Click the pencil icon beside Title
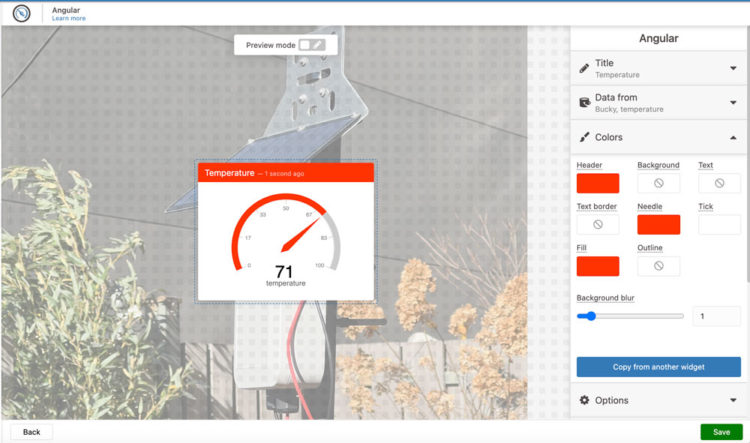Screen dimensions: 750x443 tap(585, 68)
